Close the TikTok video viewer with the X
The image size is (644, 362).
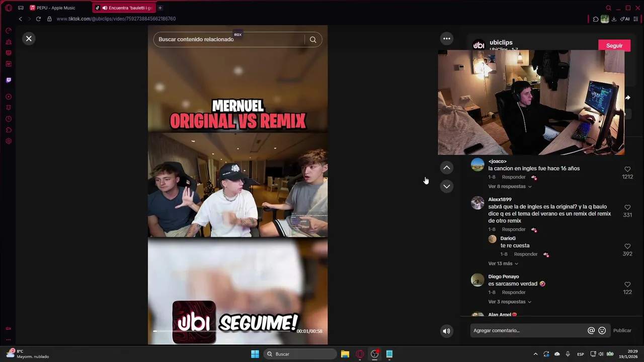29,38
